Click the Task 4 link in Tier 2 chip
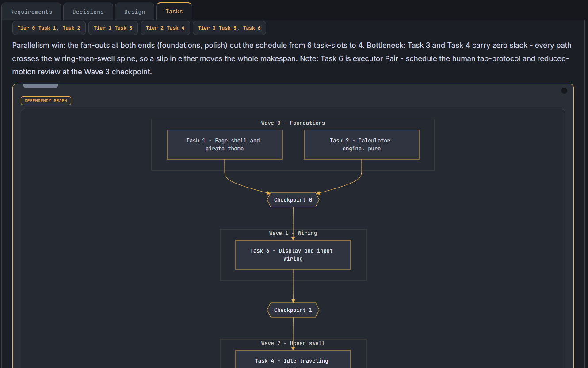 coord(176,28)
